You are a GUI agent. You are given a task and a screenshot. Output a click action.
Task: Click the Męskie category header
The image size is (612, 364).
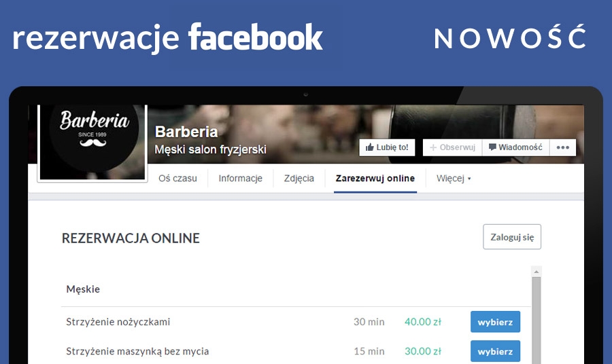pos(83,289)
